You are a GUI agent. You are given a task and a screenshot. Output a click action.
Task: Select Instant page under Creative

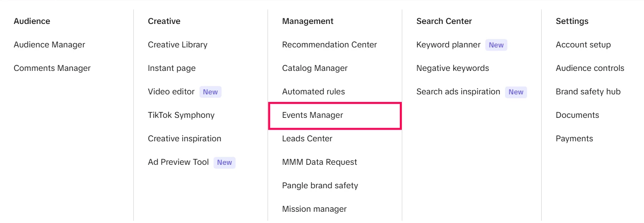(x=171, y=68)
